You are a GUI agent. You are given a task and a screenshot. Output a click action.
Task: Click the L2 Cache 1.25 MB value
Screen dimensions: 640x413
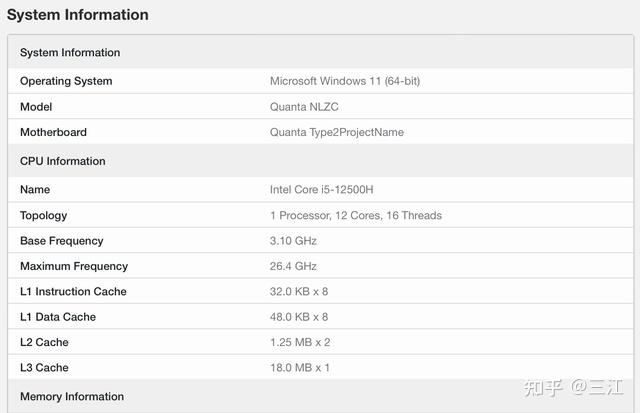coord(300,342)
